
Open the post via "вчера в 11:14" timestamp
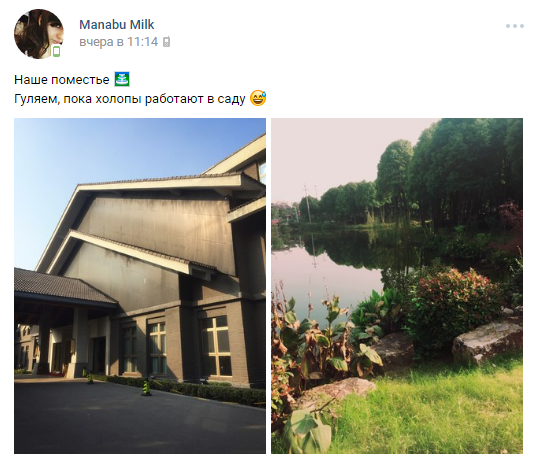pos(118,42)
